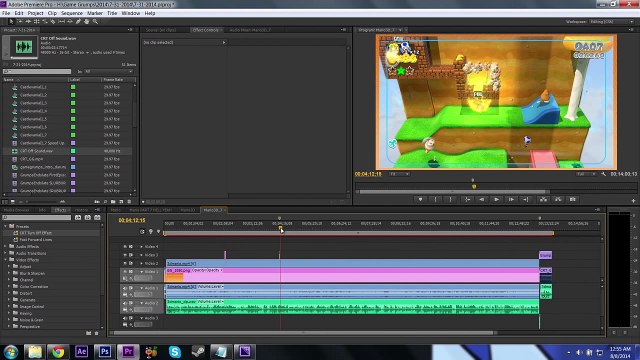The height and width of the screenshot is (360, 640).
Task: Select the Razor tool in toolbar
Action: pyautogui.click(x=53, y=21)
